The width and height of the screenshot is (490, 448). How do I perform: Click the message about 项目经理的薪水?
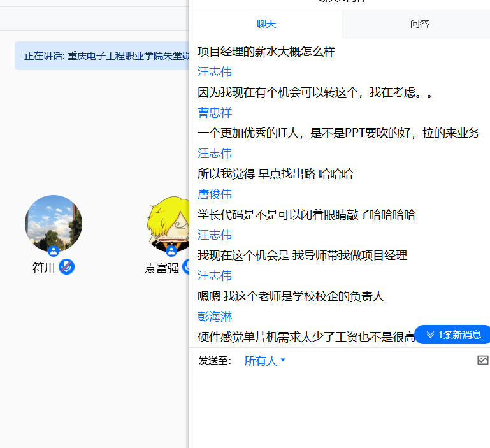coord(266,52)
